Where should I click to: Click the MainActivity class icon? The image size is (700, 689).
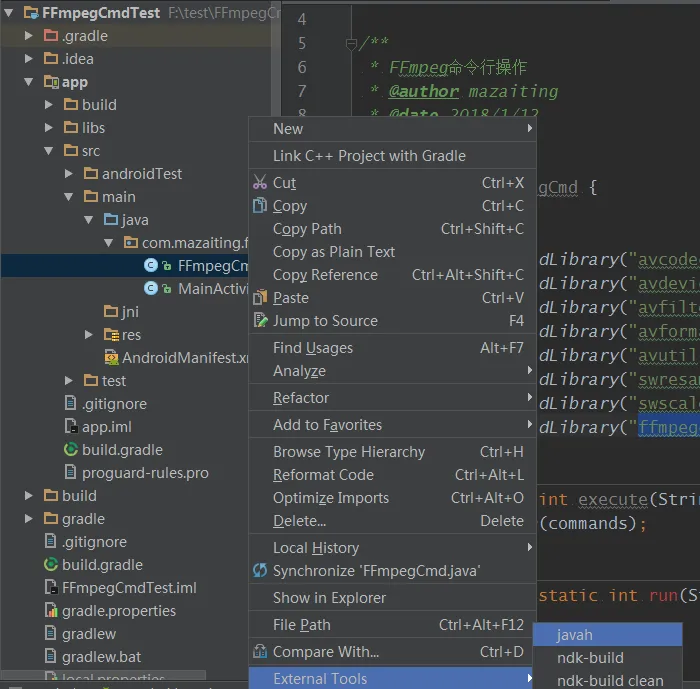[151, 288]
